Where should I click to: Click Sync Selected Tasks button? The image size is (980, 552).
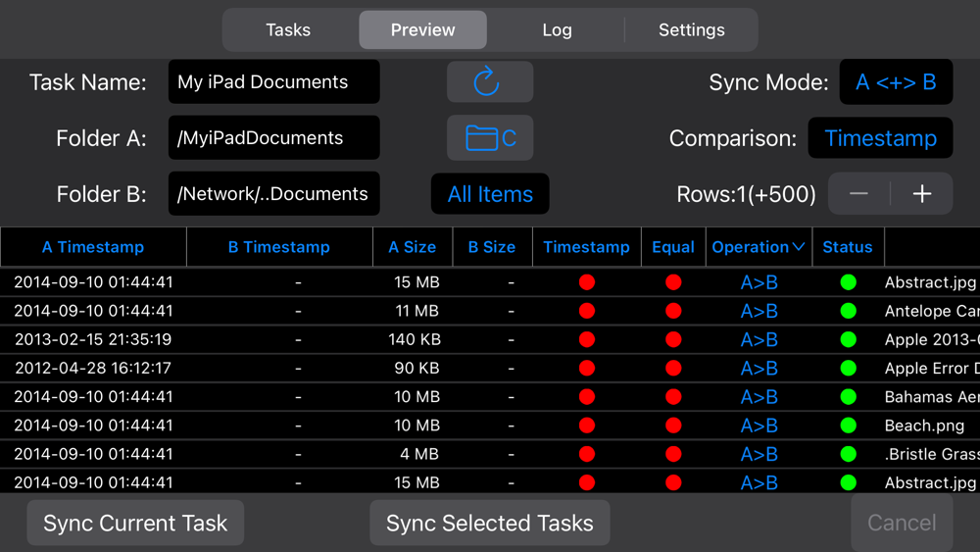pyautogui.click(x=489, y=523)
